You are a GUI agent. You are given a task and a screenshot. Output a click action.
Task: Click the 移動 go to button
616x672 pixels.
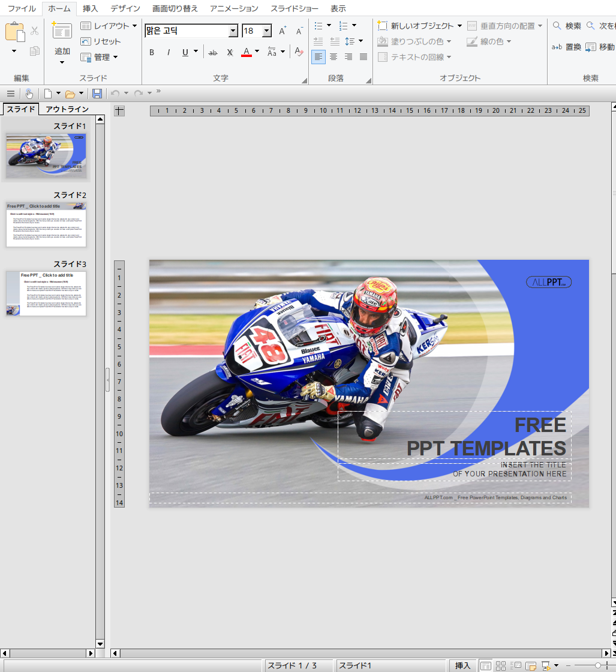pos(600,47)
